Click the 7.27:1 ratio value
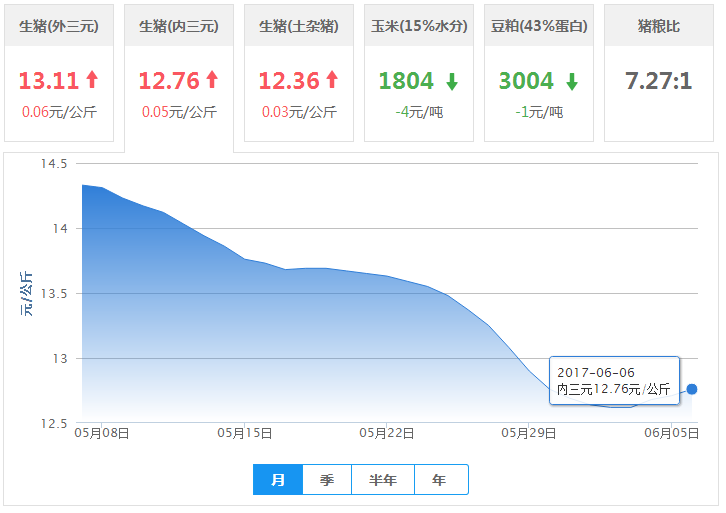The width and height of the screenshot is (726, 513). (659, 81)
